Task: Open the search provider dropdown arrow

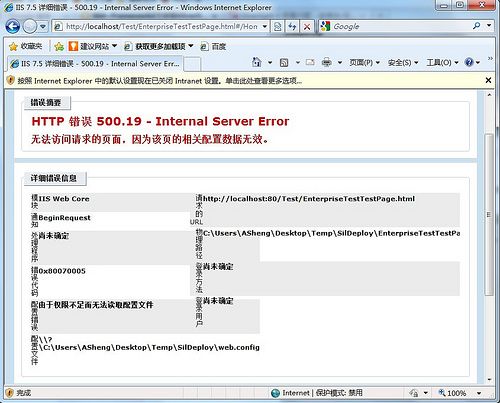Action: pos(489,26)
